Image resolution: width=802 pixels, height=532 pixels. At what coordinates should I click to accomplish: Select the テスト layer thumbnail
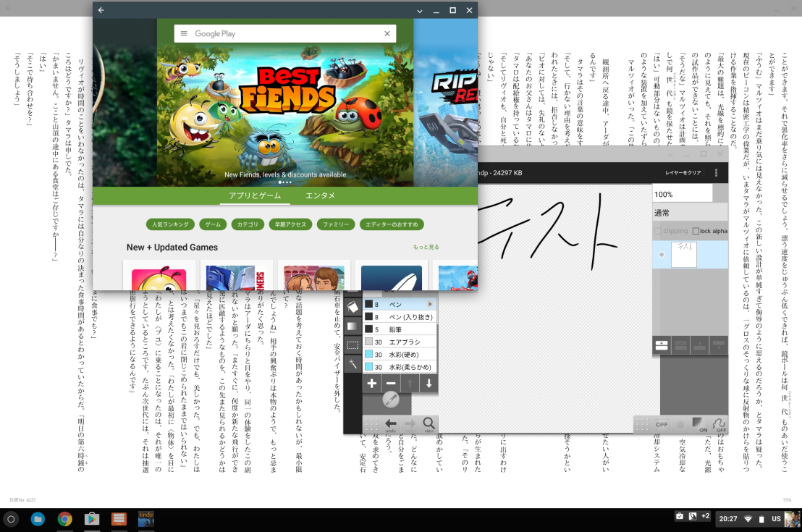pos(684,255)
